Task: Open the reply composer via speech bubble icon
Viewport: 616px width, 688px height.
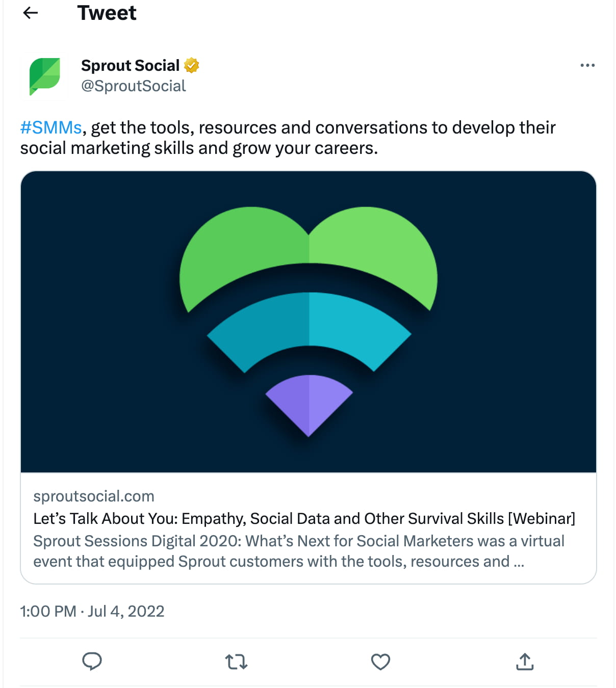Action: [92, 661]
